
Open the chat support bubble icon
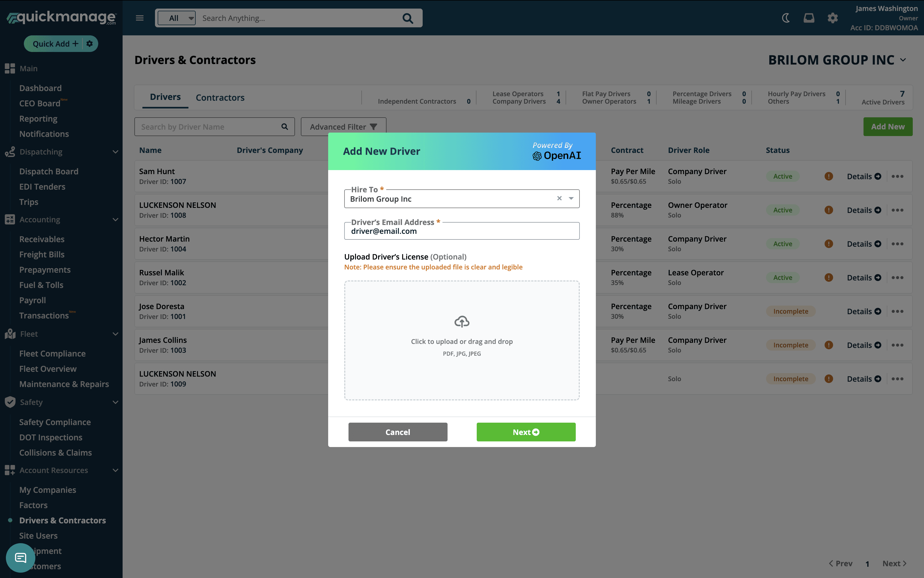point(21,558)
